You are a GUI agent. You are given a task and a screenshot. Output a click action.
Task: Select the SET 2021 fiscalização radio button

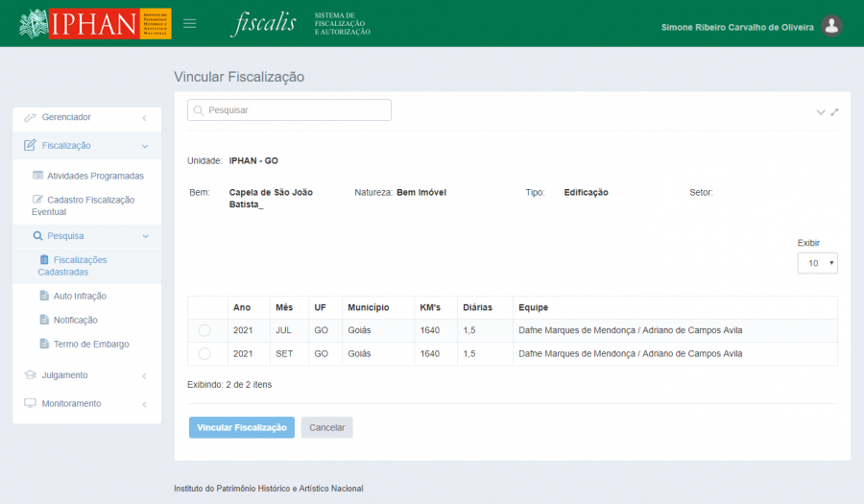pos(204,354)
